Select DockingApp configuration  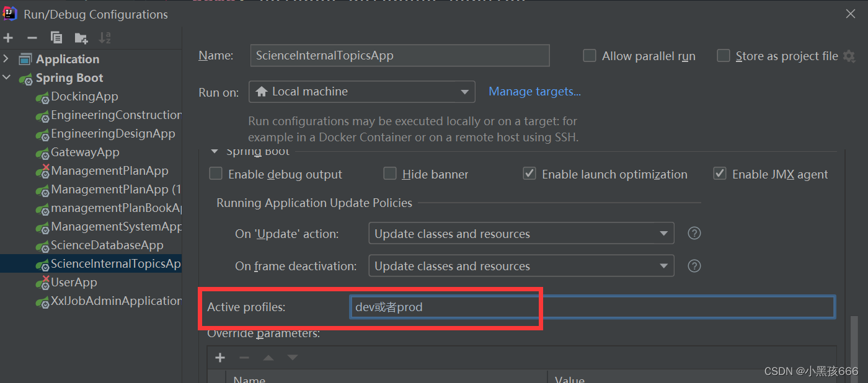pos(84,96)
